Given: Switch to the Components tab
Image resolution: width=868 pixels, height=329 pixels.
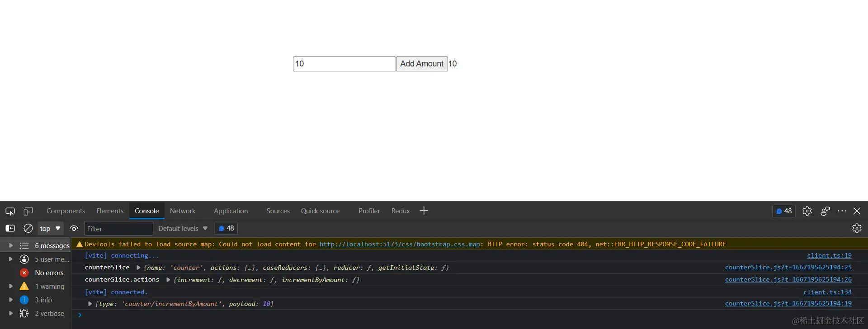Looking at the screenshot, I should point(66,211).
